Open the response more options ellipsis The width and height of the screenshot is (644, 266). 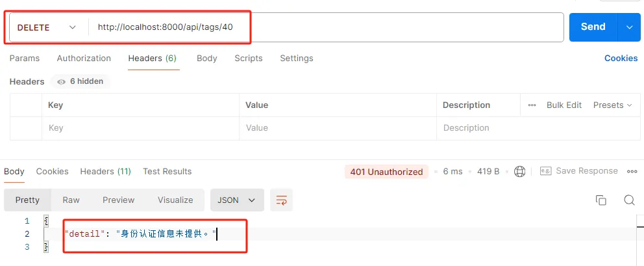pyautogui.click(x=632, y=172)
